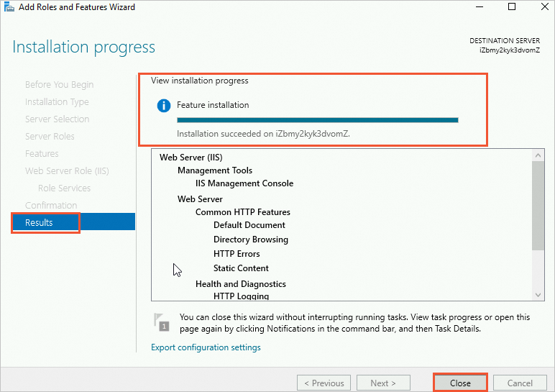This screenshot has width=555, height=392.
Task: Click the Previous button
Action: pos(324,383)
